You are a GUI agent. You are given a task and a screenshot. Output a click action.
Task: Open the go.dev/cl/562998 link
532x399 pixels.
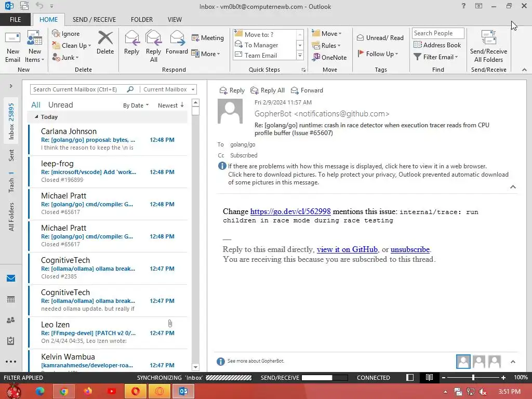290,211
